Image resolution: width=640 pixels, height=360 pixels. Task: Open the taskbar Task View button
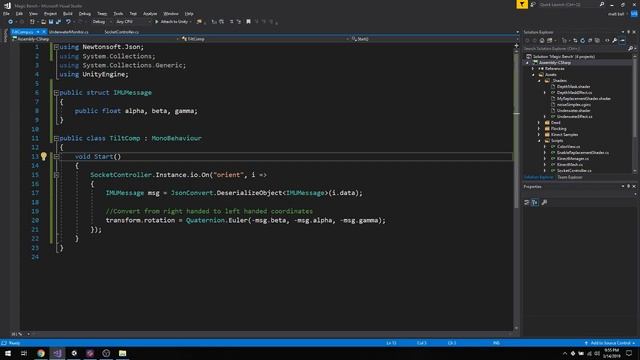click(x=24, y=353)
